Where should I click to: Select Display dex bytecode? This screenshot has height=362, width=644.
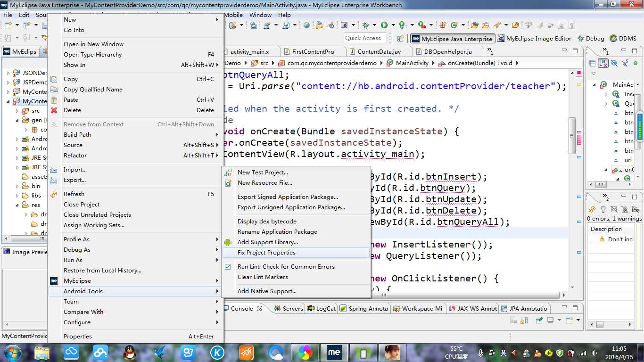pyautogui.click(x=296, y=222)
